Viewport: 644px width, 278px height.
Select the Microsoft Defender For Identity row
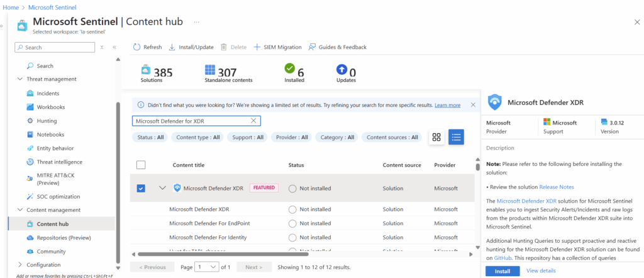coord(302,237)
